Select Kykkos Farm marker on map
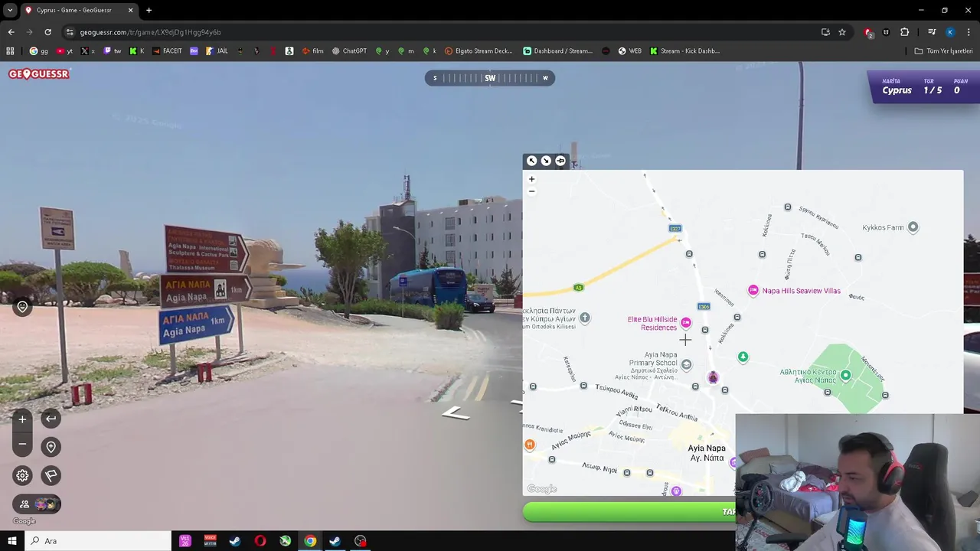980x551 pixels. pos(913,227)
